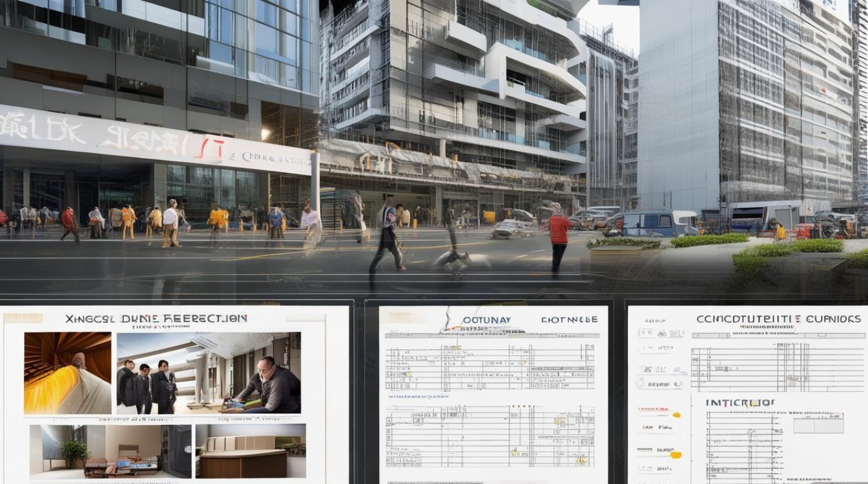Click the XINGCSL DUNE REFERECTJOIN title
Image resolution: width=868 pixels, height=484 pixels.
click(156, 318)
